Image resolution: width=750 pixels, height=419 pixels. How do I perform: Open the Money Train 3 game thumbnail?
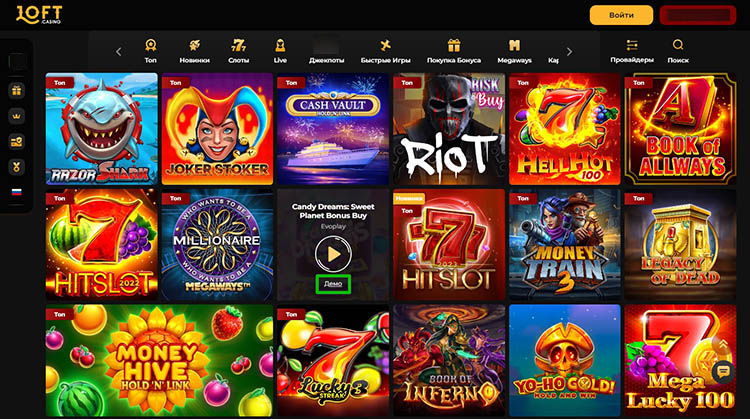pos(564,244)
